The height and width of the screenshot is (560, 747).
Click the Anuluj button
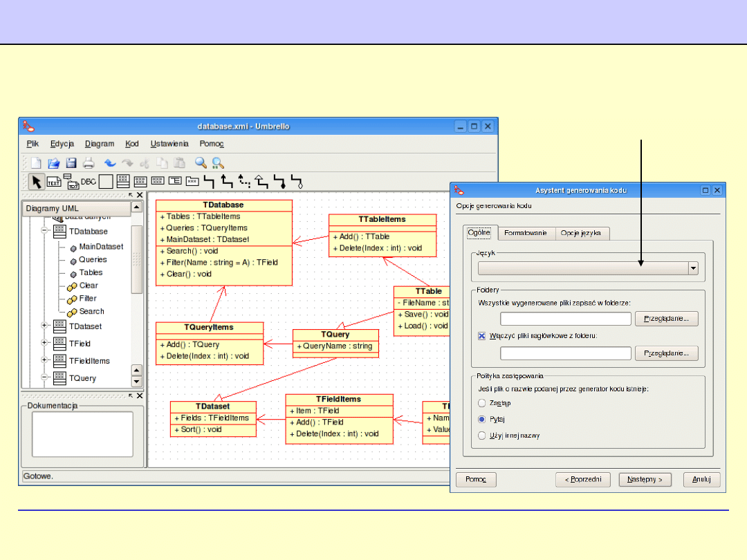(x=701, y=479)
